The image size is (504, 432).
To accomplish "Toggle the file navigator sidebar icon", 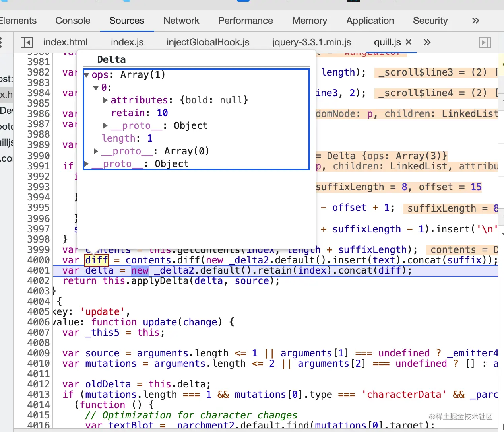I will [26, 42].
